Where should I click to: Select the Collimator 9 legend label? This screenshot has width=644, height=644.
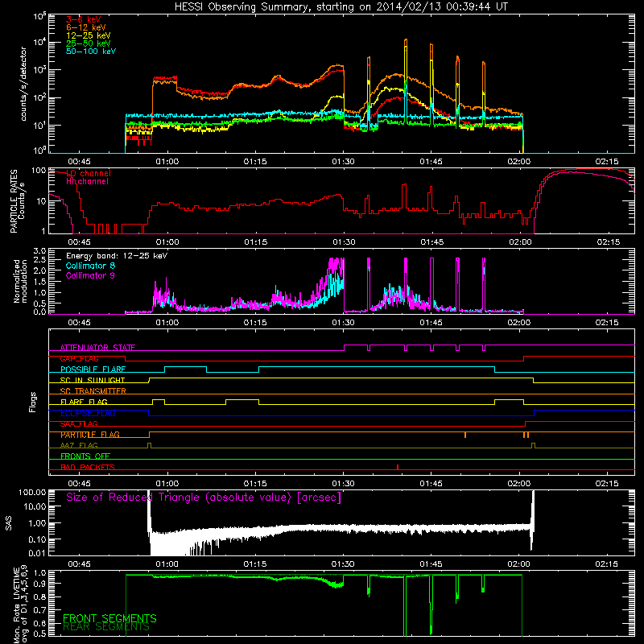pos(90,275)
